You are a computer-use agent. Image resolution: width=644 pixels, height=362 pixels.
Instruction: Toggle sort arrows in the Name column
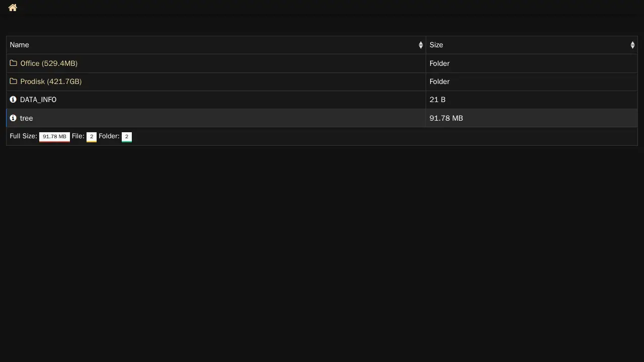[x=421, y=45]
